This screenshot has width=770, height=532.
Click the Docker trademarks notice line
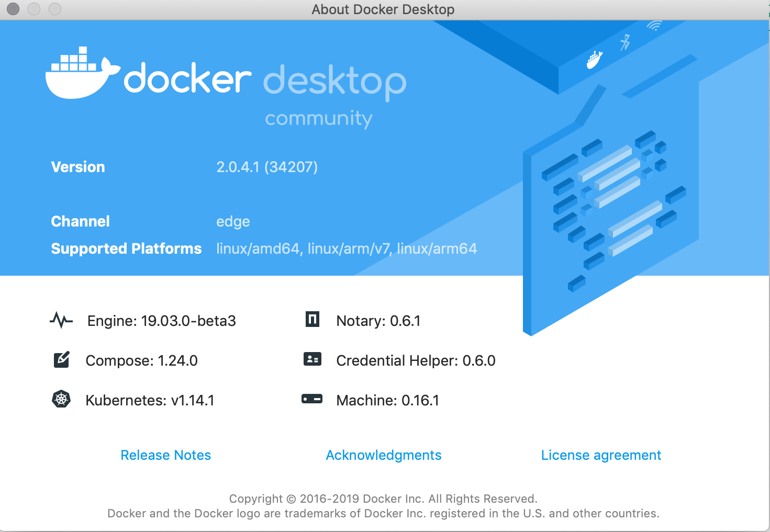(x=383, y=513)
